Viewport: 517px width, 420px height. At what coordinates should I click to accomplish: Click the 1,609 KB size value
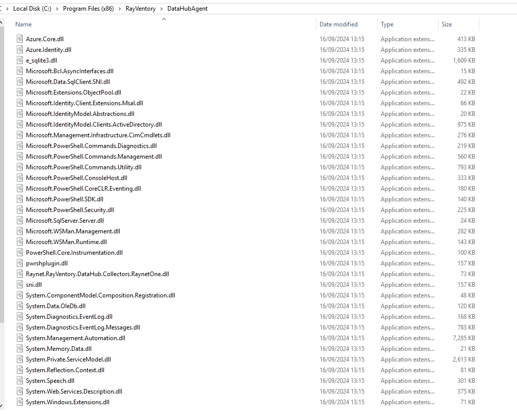464,61
